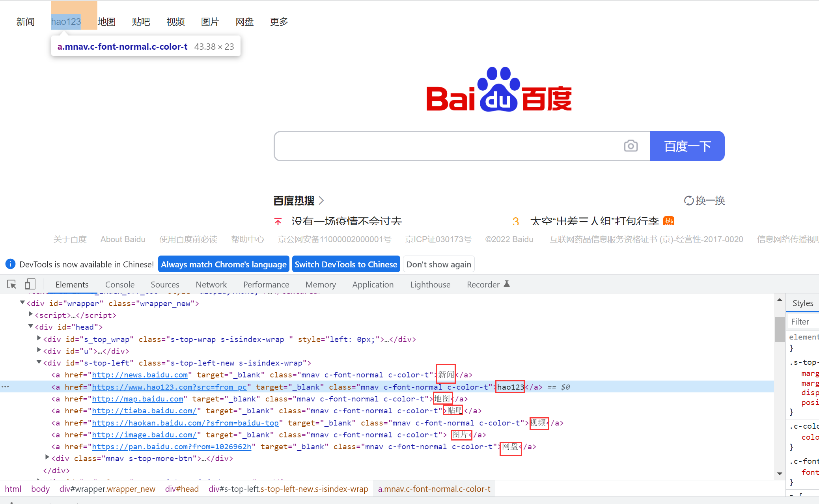Switch to the Elements tab
Image resolution: width=819 pixels, height=504 pixels.
pos(72,284)
